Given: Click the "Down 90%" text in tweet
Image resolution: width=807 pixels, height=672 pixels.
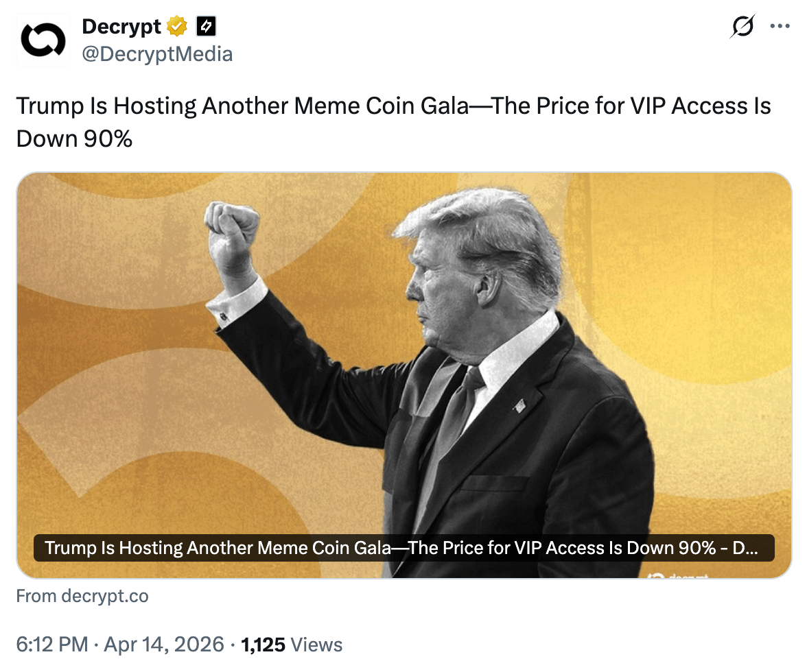Looking at the screenshot, I should pos(74,139).
